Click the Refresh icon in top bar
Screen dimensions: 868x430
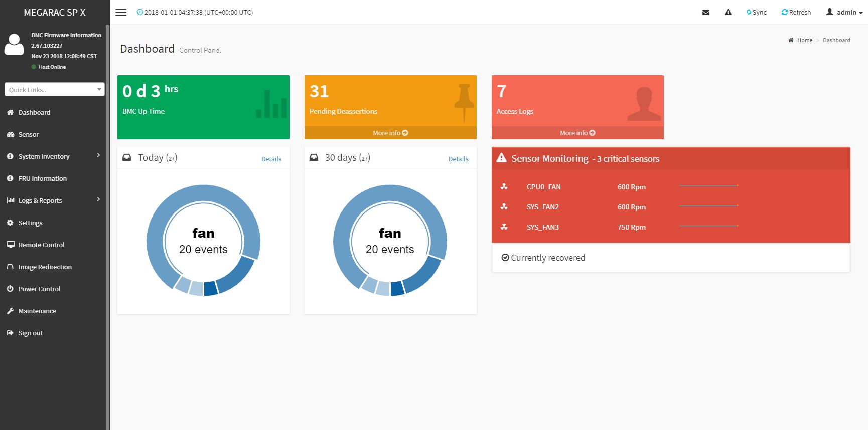point(784,12)
